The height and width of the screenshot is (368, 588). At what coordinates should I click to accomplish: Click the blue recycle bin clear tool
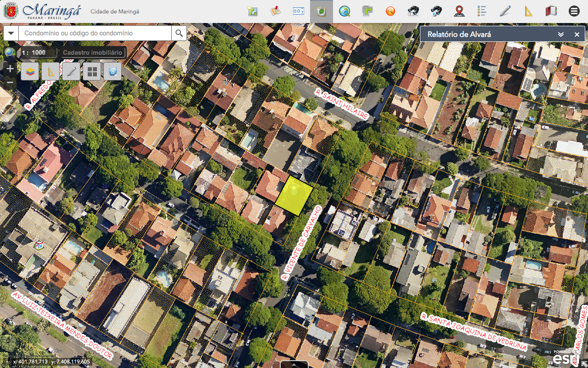pyautogui.click(x=113, y=71)
